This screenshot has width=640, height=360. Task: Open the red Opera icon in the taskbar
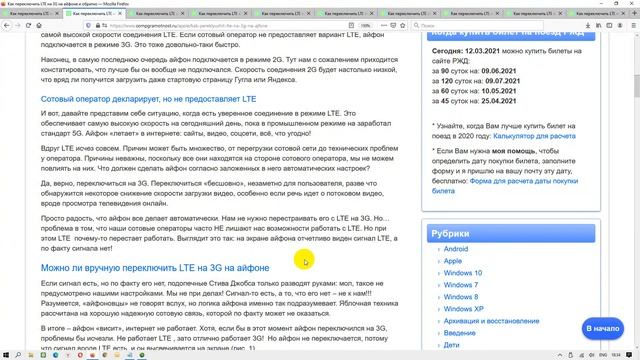tap(80, 355)
